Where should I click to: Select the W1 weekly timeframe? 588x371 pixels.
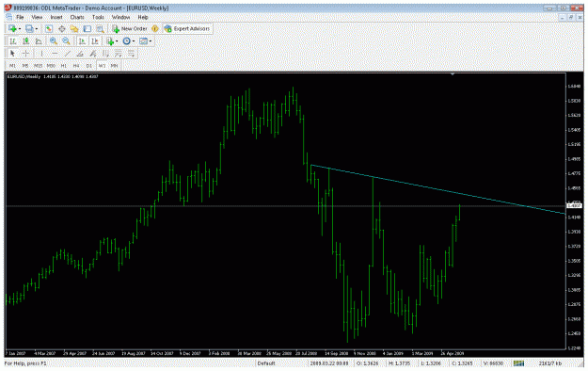tap(102, 66)
